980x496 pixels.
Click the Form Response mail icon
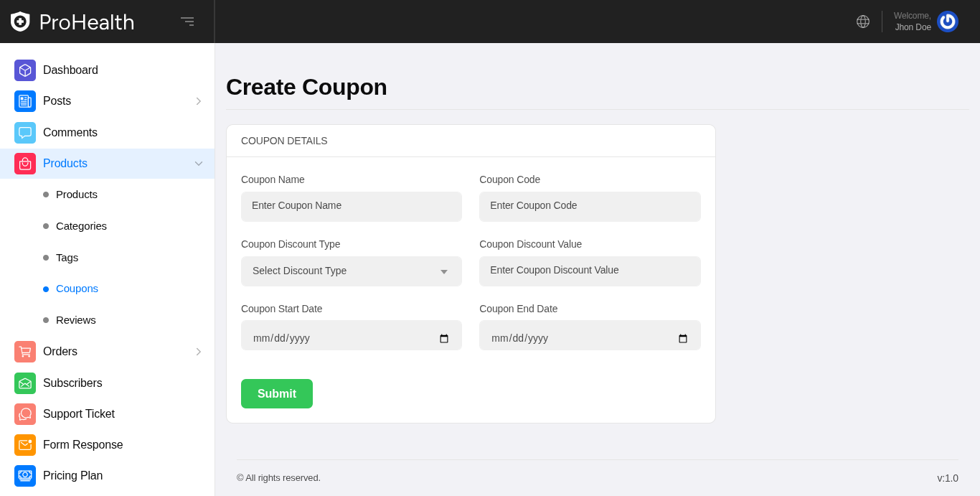pos(25,445)
